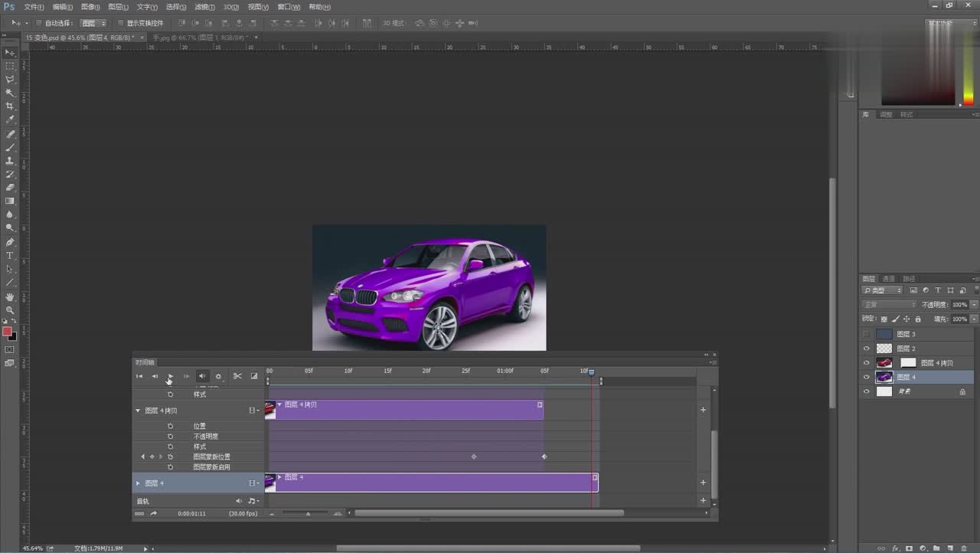This screenshot has width=980, height=553.
Task: Click delete layer trash icon
Action: (x=963, y=548)
